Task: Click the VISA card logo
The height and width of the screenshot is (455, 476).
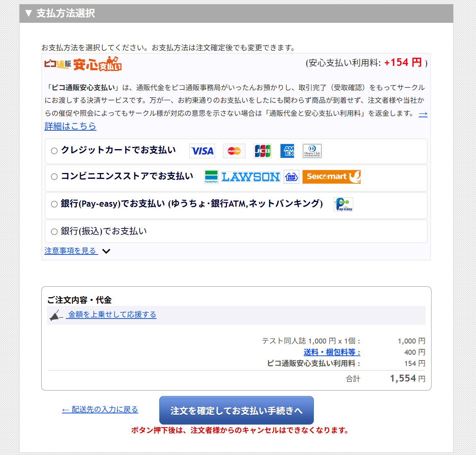Action: pos(202,151)
